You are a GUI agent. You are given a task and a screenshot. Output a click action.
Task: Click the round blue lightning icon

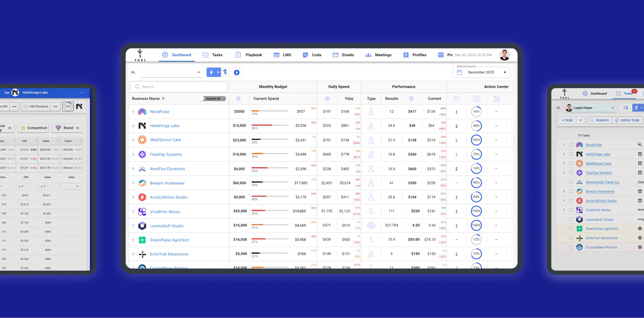[236, 72]
